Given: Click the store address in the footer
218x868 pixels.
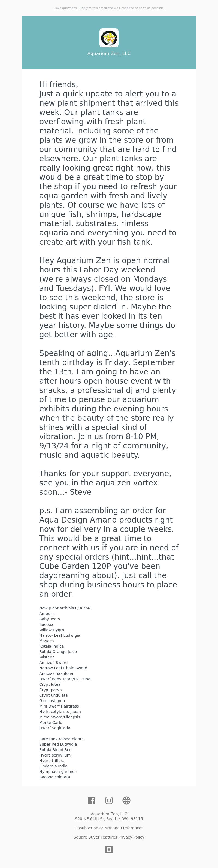Looking at the screenshot, I should click(x=109, y=818).
